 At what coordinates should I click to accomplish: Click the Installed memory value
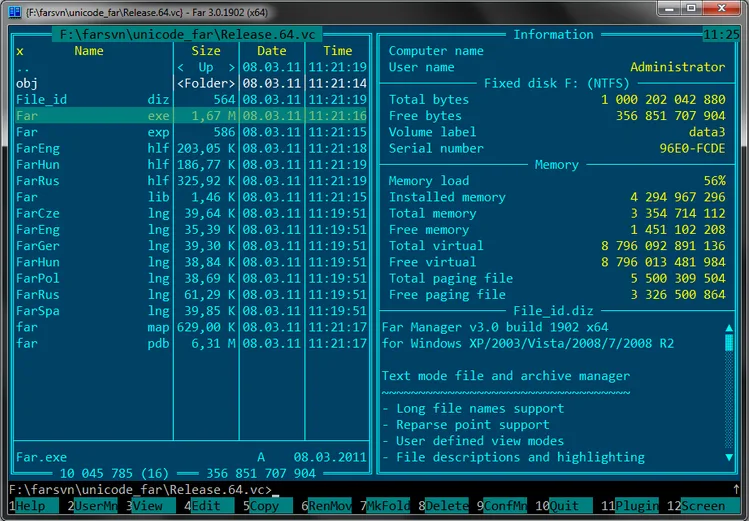(677, 197)
